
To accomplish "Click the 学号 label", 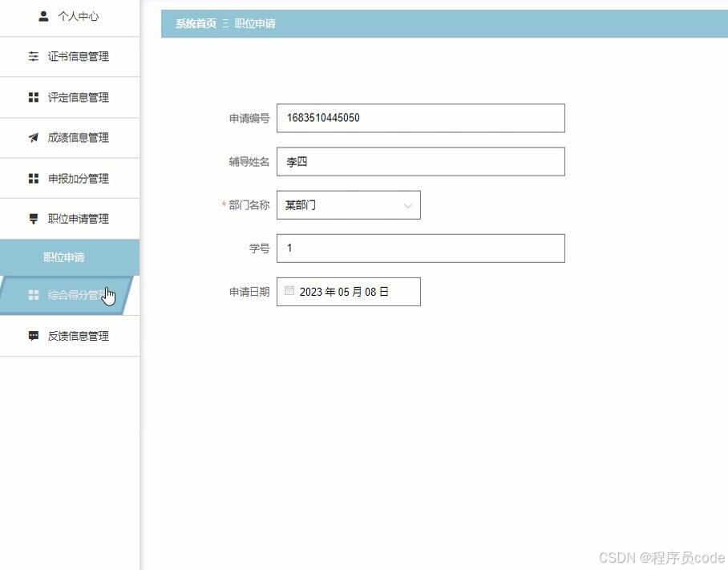I will tap(260, 249).
